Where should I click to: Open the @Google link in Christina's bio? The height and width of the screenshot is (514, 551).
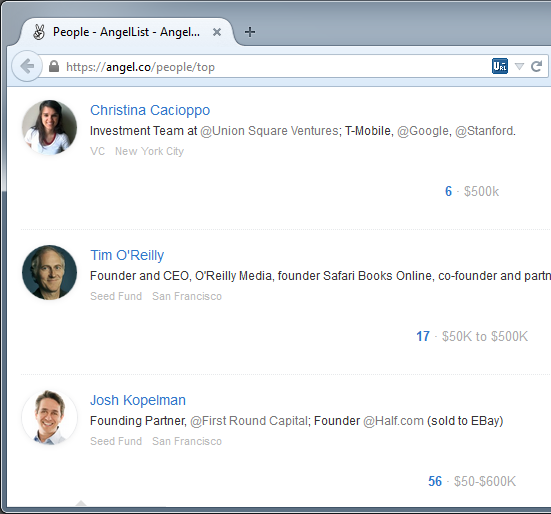tap(423, 131)
